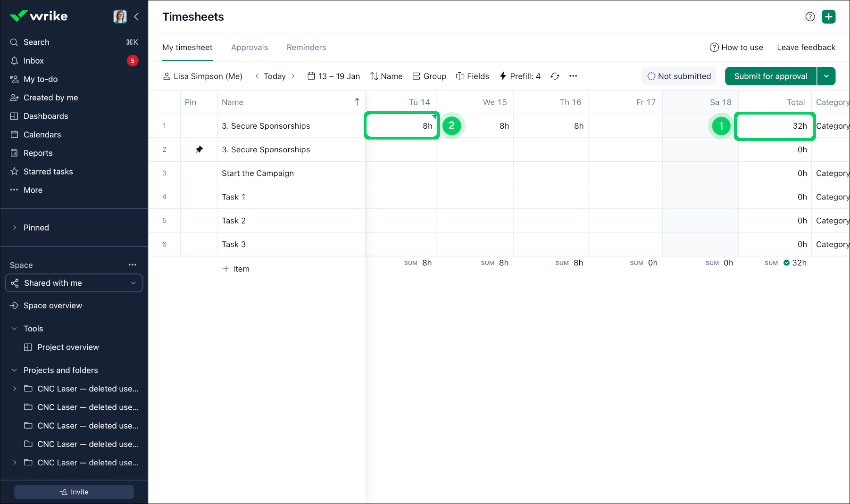The image size is (850, 504).
Task: Click the user profile avatar
Action: 120,17
